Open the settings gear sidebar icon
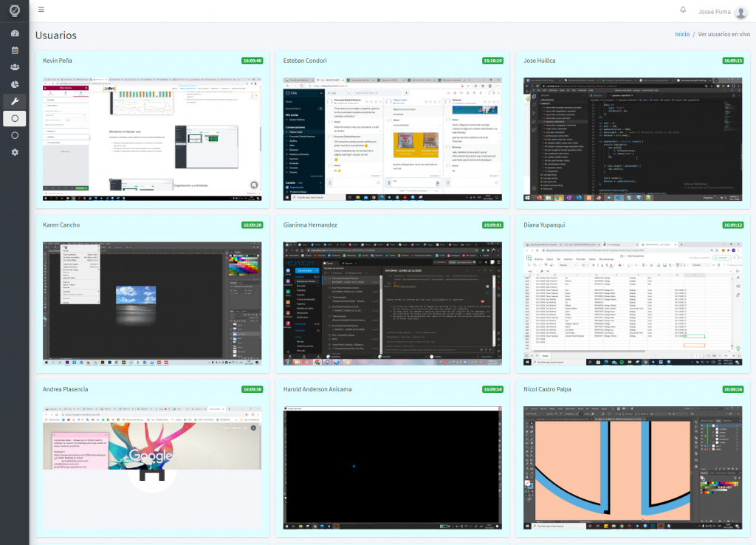 point(15,152)
